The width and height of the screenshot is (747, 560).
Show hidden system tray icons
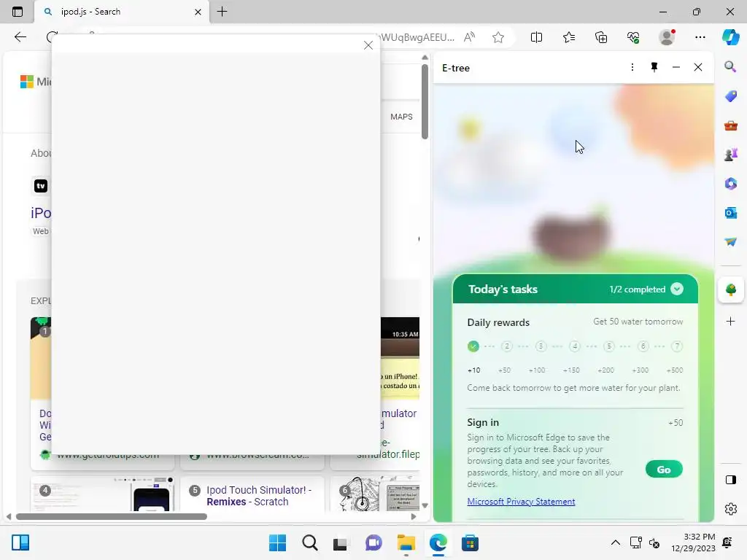click(616, 542)
